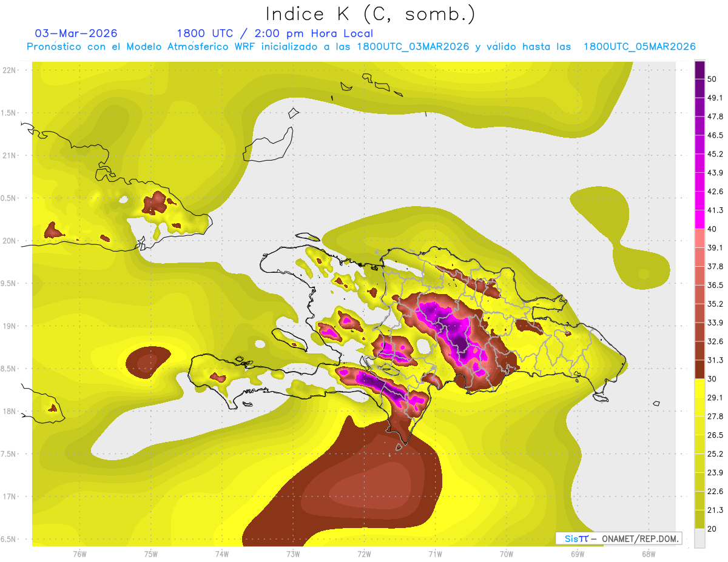Click the latitude label "21N"
The height and width of the screenshot is (562, 728).
10,155
